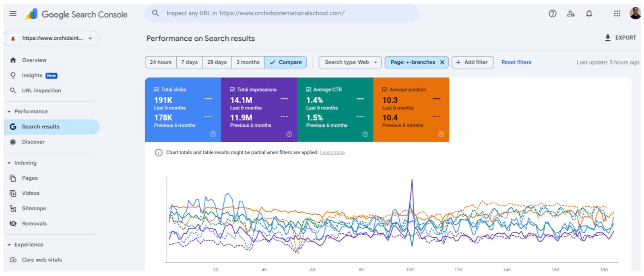This screenshot has height=276, width=644.
Task: Open the notifications bell
Action: click(589, 14)
